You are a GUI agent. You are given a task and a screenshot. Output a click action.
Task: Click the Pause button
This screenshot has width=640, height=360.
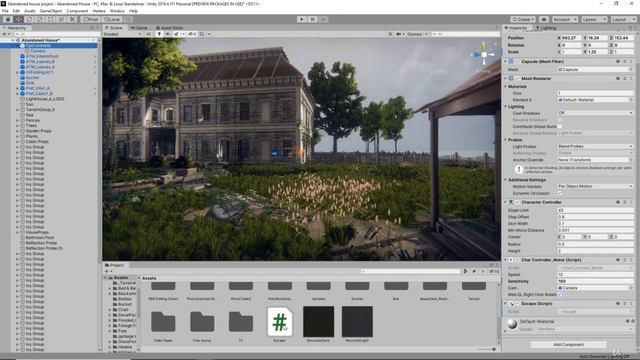313,19
